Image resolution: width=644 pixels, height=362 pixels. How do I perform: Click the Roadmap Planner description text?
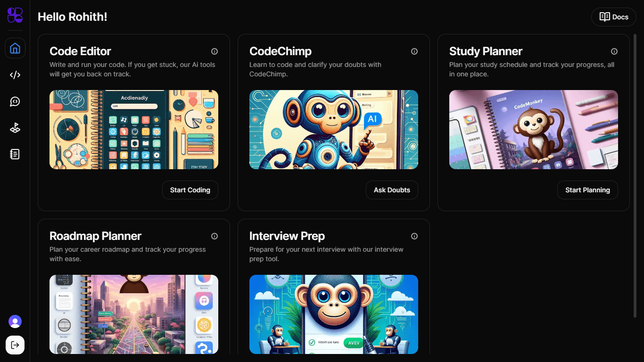(128, 254)
